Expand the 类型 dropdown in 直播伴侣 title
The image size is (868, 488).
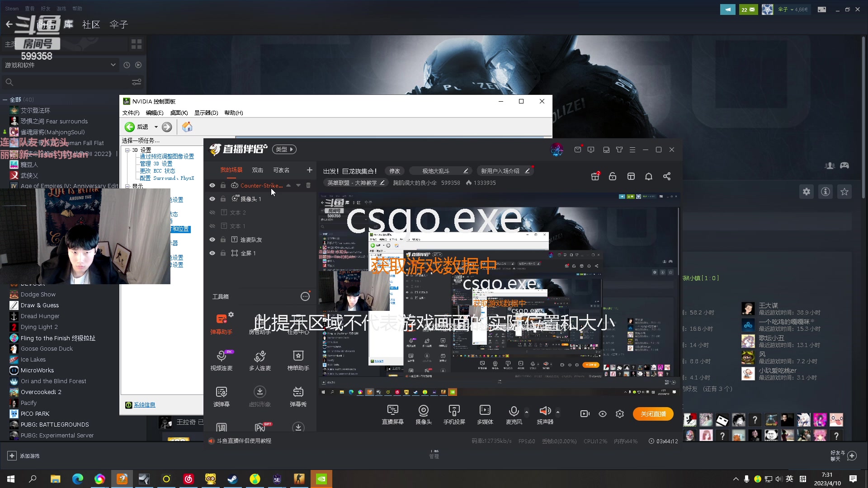click(x=284, y=149)
